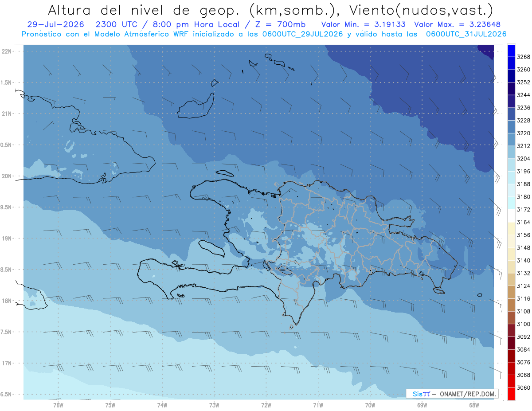Screen dimensions: 532x411
Task: Click the 18N latitude axis label
Action: point(7,301)
